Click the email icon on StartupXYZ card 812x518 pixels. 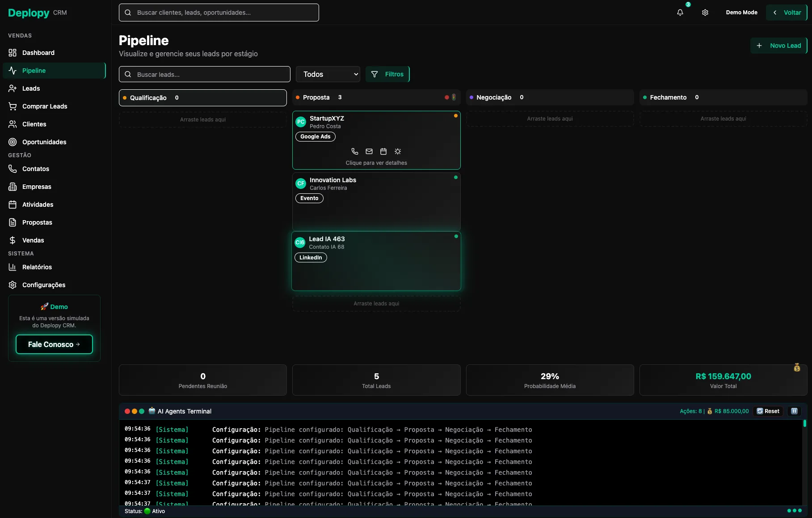369,151
